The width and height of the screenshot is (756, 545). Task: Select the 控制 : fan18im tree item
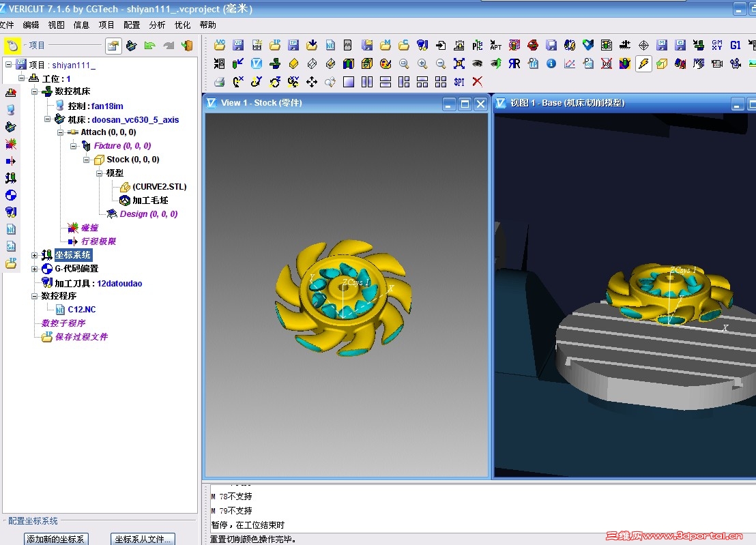tap(96, 106)
